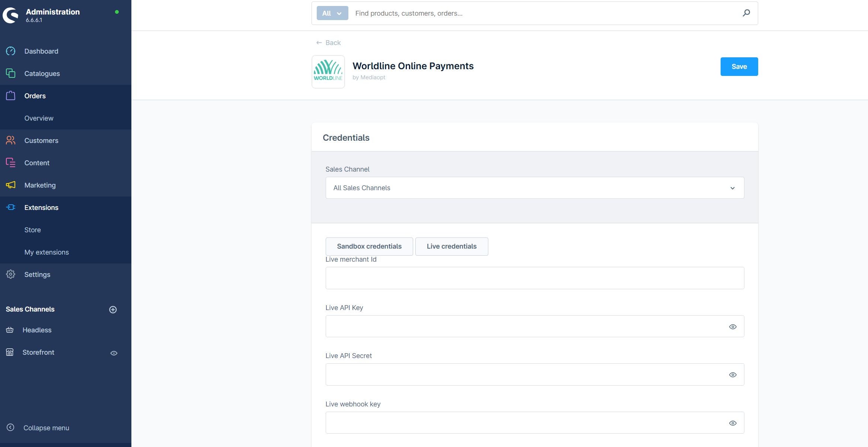Click the Customers people icon

tap(10, 140)
